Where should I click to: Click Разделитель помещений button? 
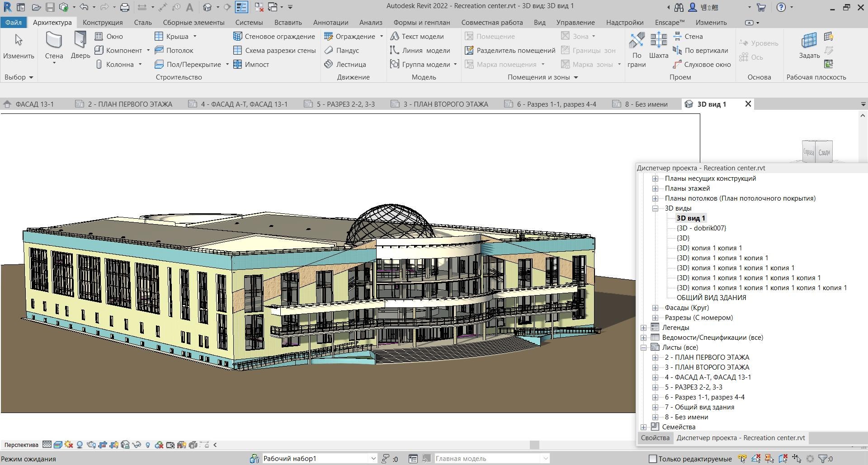pos(510,50)
